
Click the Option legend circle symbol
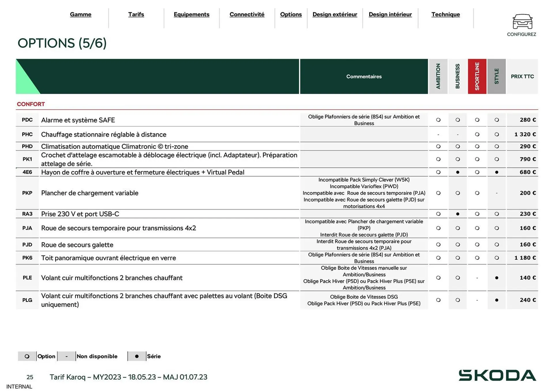click(27, 356)
